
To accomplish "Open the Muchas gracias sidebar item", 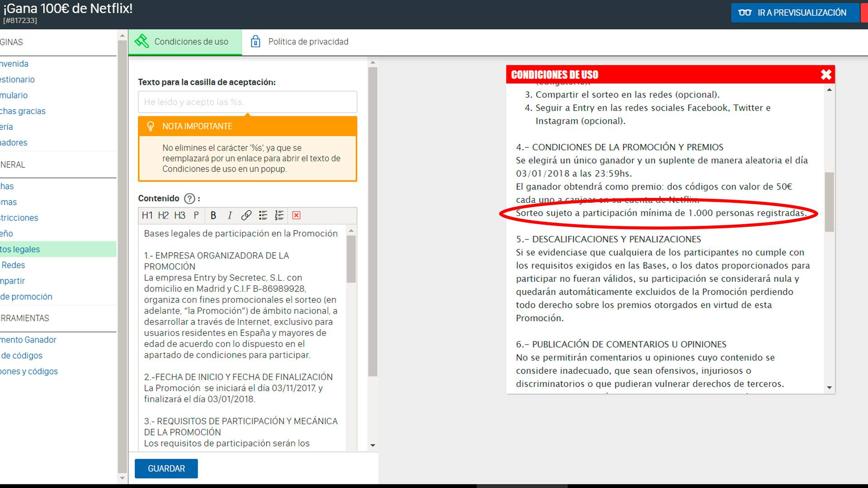I will [23, 112].
